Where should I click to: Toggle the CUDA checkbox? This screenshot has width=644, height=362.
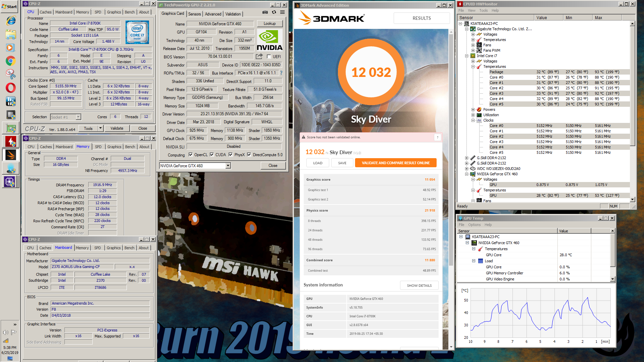[x=212, y=155]
